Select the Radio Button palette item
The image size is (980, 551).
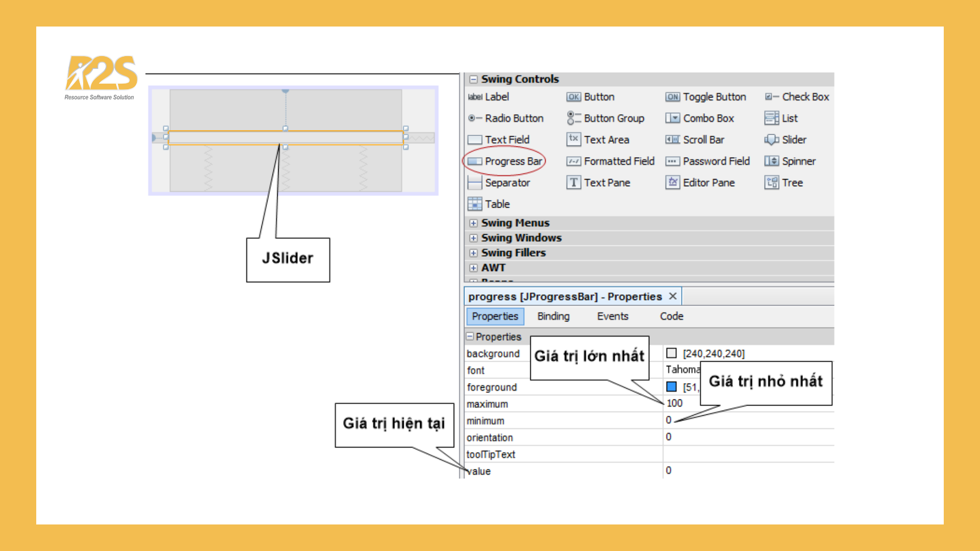(x=506, y=118)
